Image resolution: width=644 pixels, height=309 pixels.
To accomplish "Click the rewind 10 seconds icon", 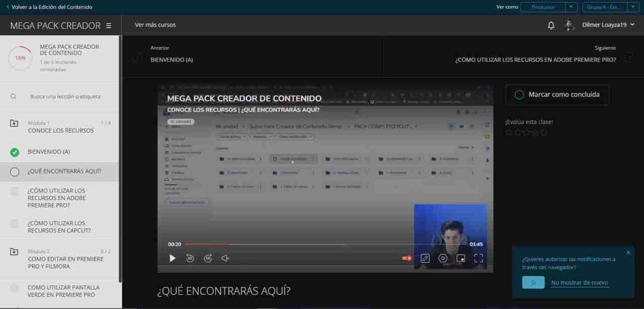I will (190, 258).
